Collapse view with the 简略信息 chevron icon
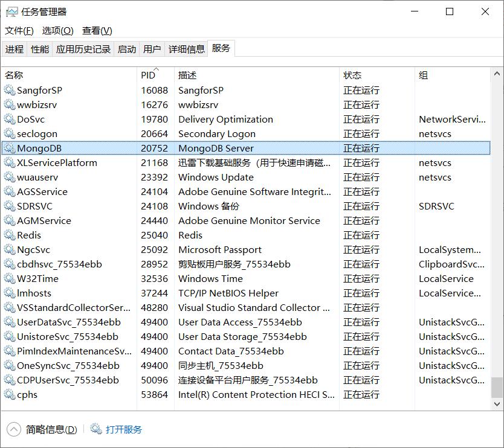The image size is (504, 448). (13, 429)
